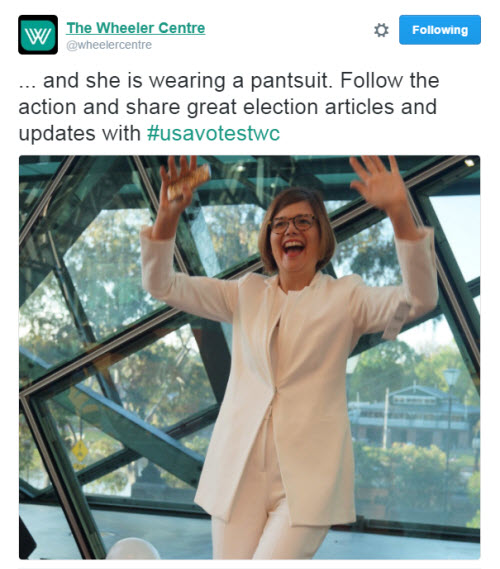Open user actions via the cog icon
The image size is (500, 569).
[381, 30]
